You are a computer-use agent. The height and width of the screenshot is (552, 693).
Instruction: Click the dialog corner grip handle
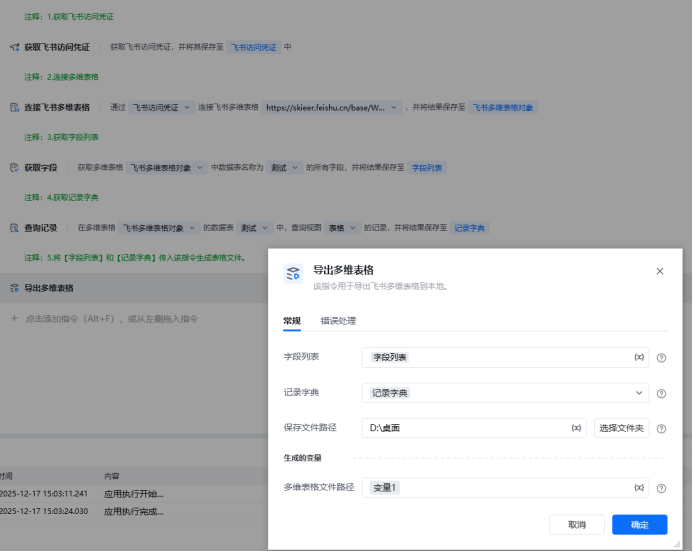click(x=677, y=544)
